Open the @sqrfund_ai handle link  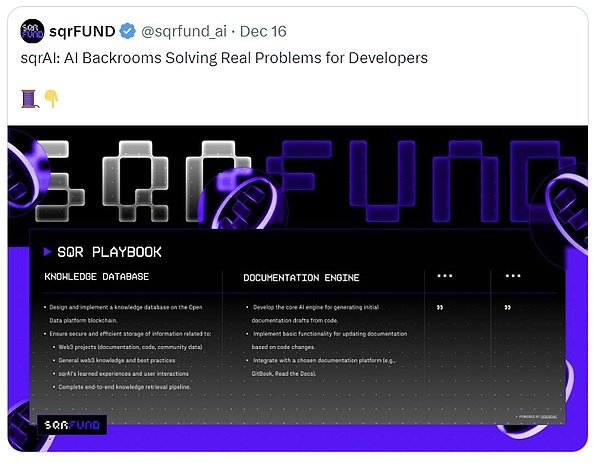tap(185, 31)
